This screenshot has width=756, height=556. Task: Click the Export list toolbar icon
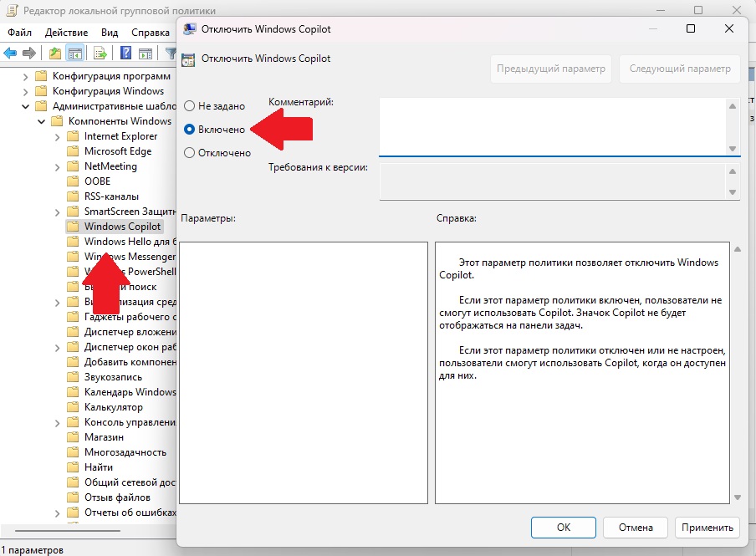pyautogui.click(x=100, y=54)
